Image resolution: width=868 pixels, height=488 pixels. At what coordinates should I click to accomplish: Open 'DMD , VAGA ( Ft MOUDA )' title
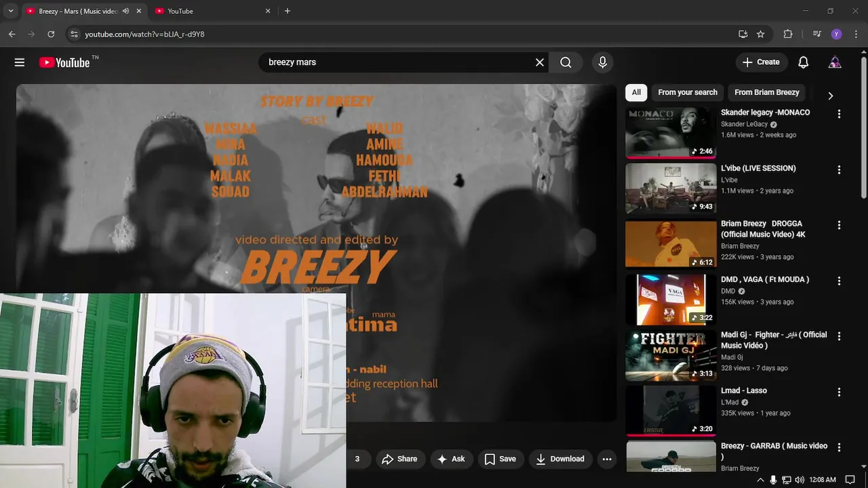[x=765, y=279]
